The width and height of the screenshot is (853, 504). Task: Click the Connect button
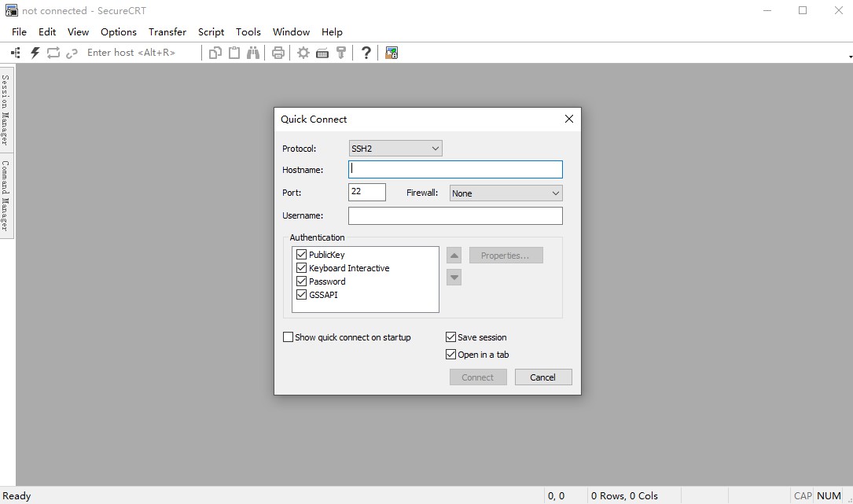478,377
